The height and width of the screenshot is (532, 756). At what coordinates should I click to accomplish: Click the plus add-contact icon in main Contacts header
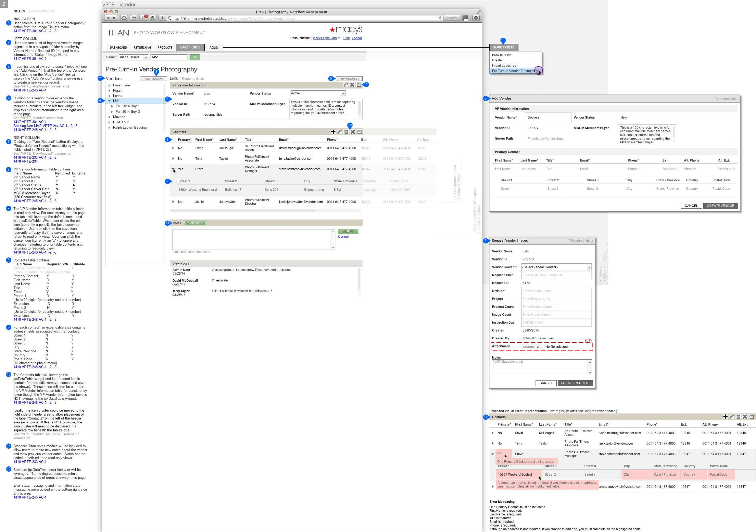333,132
